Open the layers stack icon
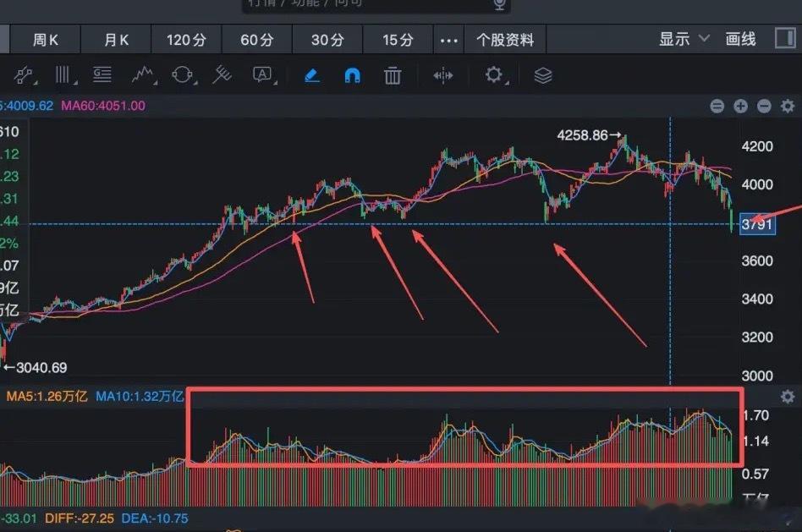This screenshot has height=532, width=802. [x=543, y=76]
